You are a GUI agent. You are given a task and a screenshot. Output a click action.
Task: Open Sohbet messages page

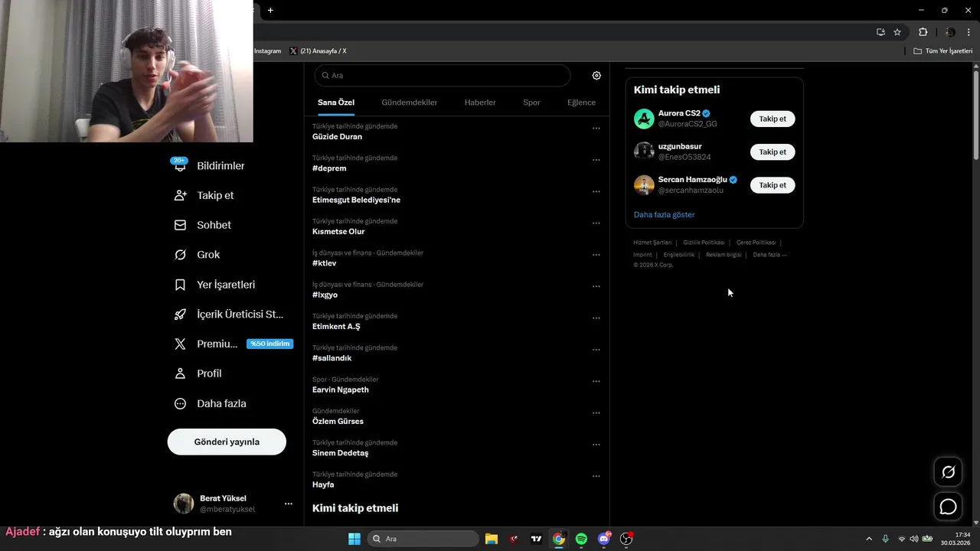(x=203, y=225)
